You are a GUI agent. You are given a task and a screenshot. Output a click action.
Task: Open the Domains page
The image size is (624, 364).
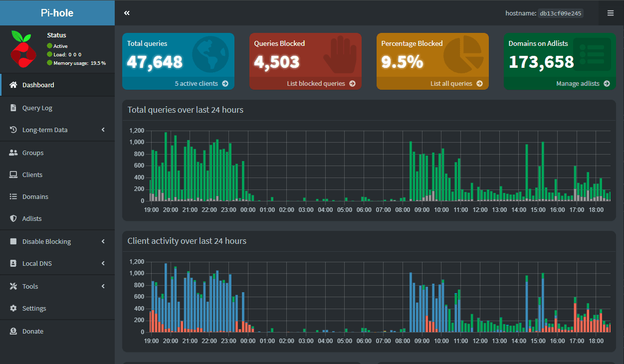click(x=35, y=196)
